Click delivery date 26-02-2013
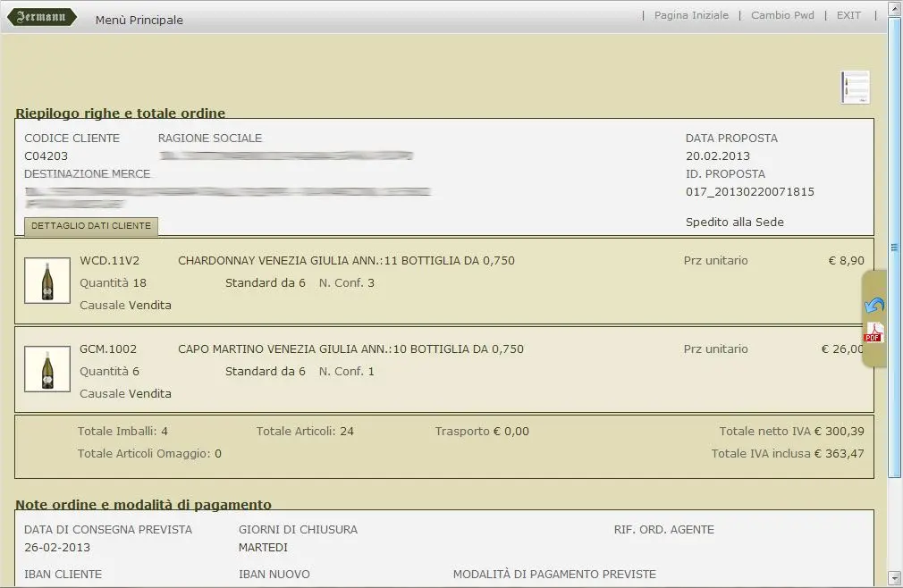Image resolution: width=903 pixels, height=588 pixels. [x=57, y=548]
